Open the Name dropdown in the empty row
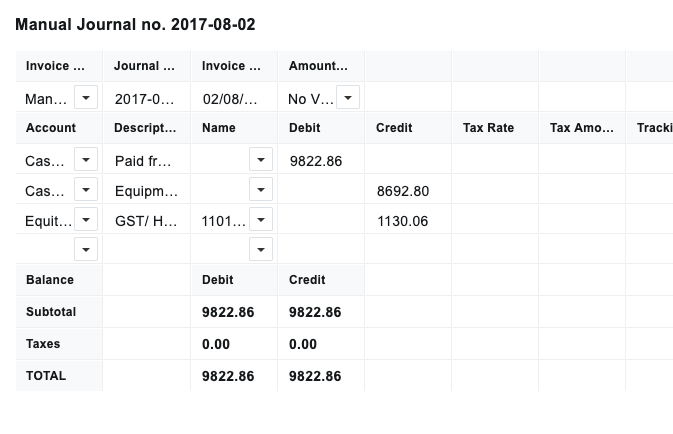The height and width of the screenshot is (434, 673). point(261,249)
